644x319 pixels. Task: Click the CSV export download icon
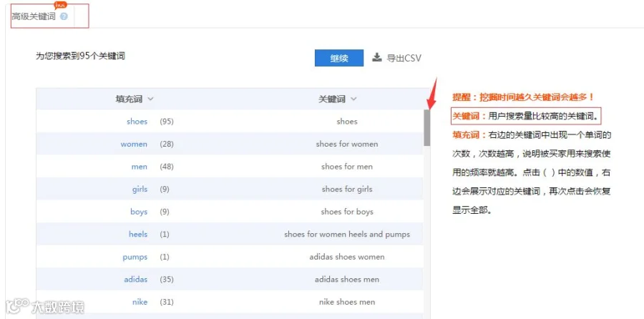click(x=376, y=57)
